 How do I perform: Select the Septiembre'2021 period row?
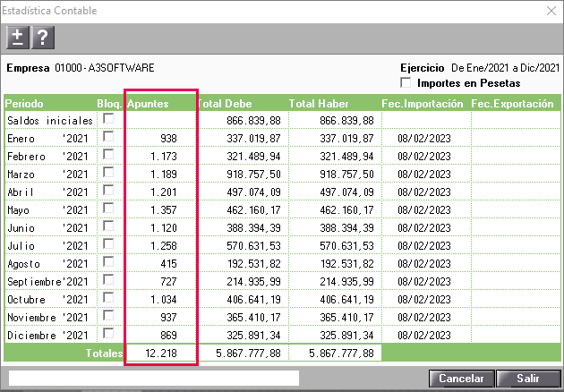tap(282, 281)
